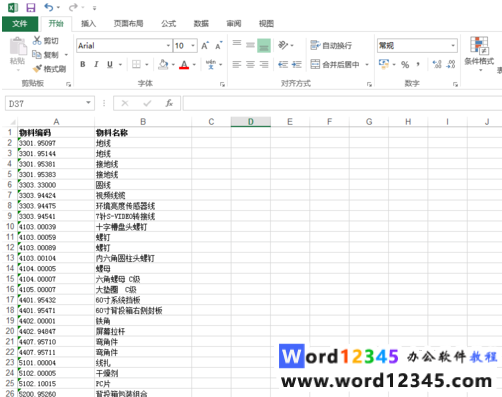This screenshot has width=502, height=397.
Task: Select the Format Painter (格式刷) brush
Action: 37,69
